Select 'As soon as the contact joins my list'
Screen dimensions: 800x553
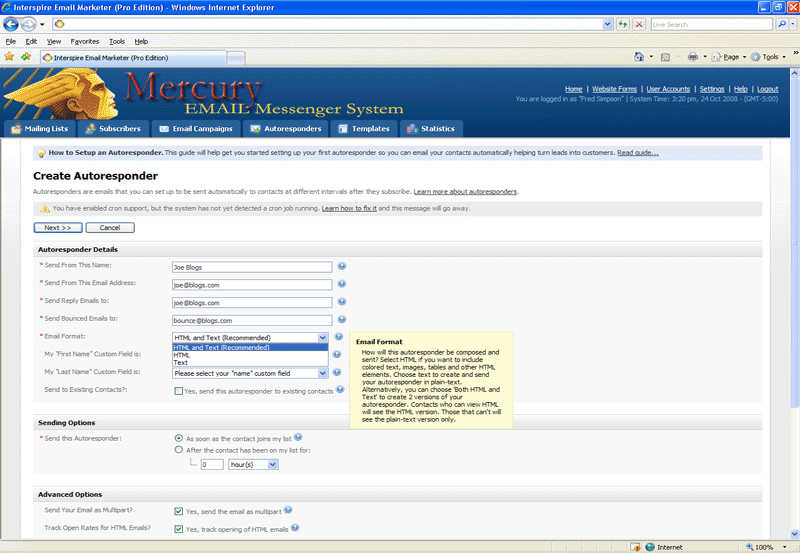(x=179, y=438)
